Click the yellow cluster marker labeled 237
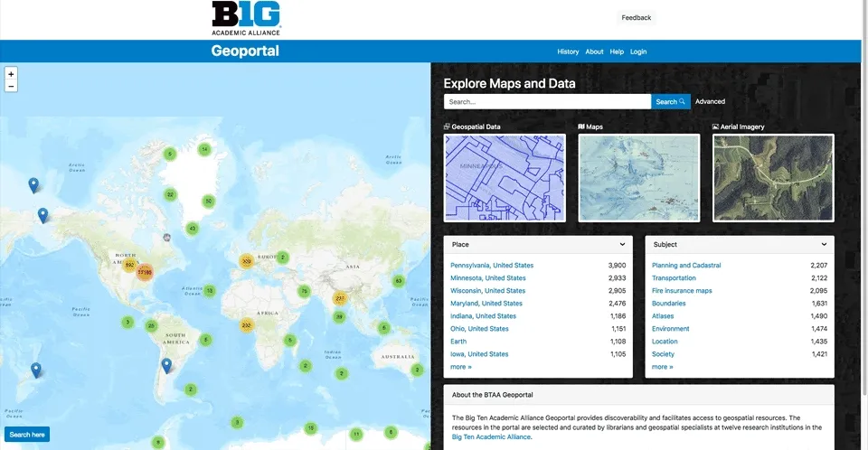868x450 pixels. (340, 298)
